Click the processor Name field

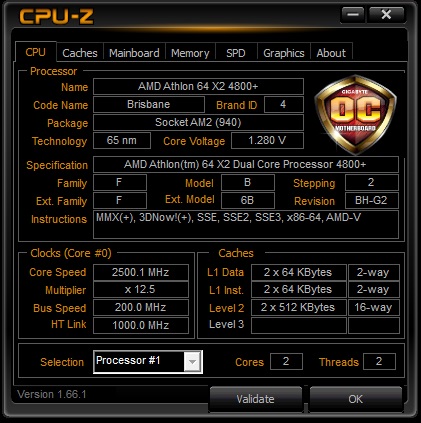click(198, 87)
